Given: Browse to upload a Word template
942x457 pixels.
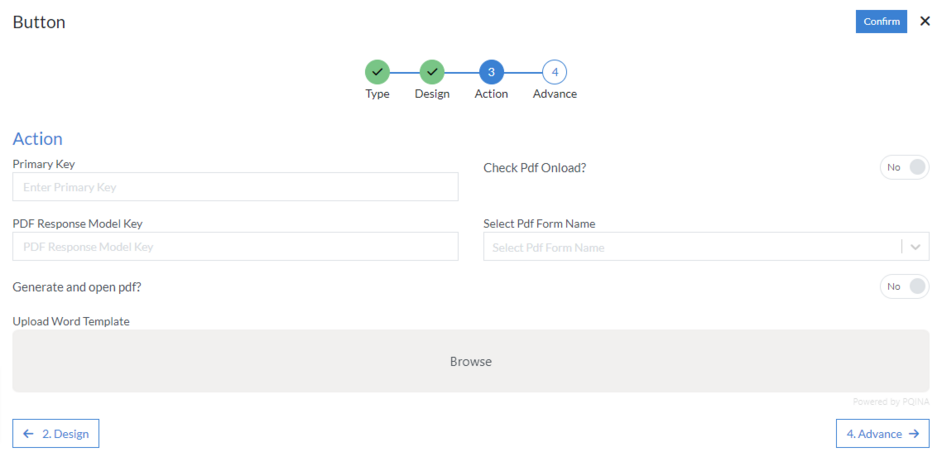Looking at the screenshot, I should point(470,361).
